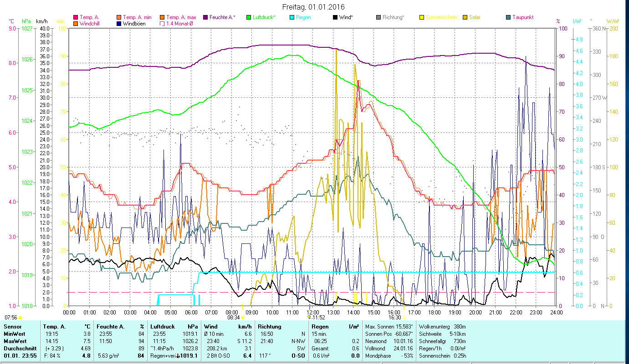Click the F: 84 % humidity reading

click(x=52, y=356)
